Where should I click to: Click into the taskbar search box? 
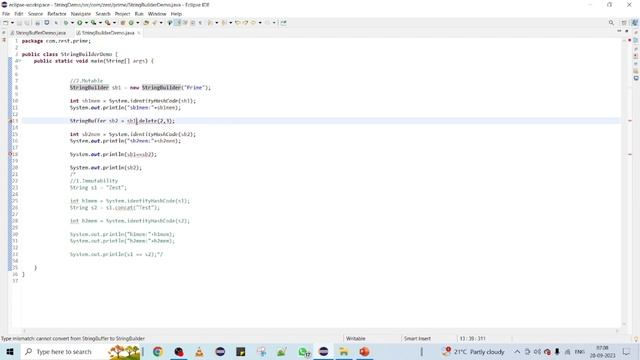point(63,351)
